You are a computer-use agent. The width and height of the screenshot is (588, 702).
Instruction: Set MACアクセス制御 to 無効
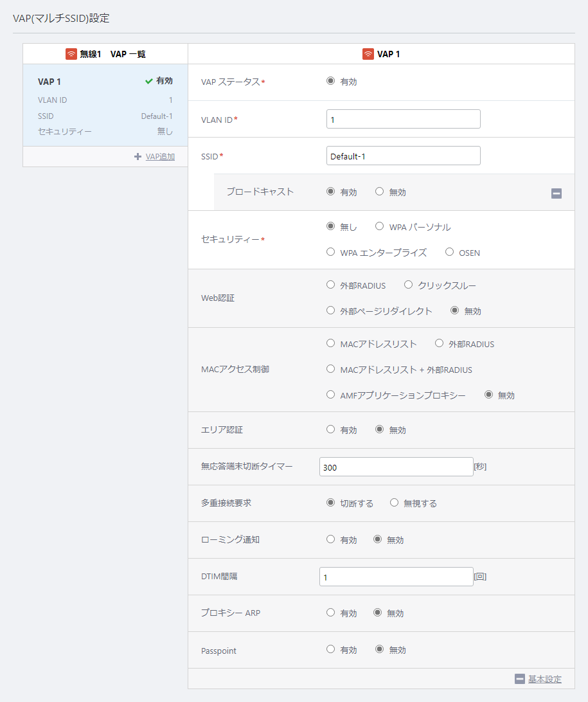pyautogui.click(x=488, y=395)
